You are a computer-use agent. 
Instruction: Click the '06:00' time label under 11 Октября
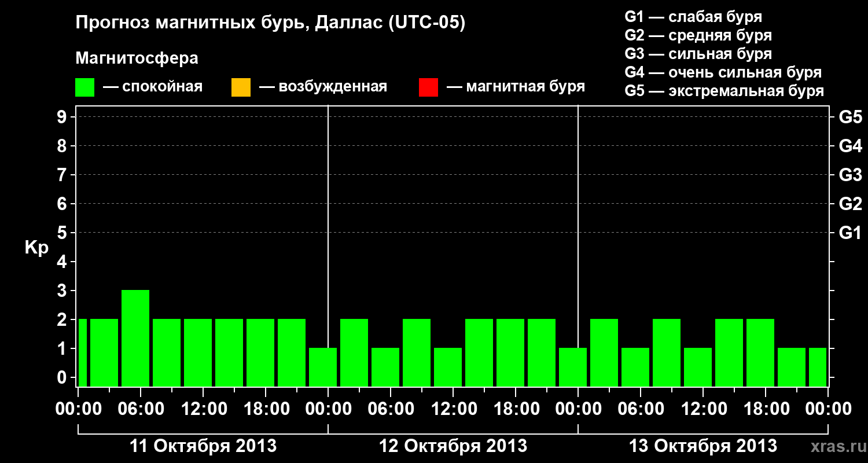point(141,409)
